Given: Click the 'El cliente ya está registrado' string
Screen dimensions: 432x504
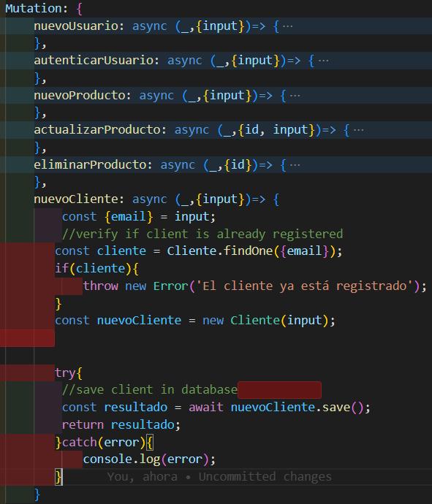Looking at the screenshot, I should pyautogui.click(x=305, y=286).
